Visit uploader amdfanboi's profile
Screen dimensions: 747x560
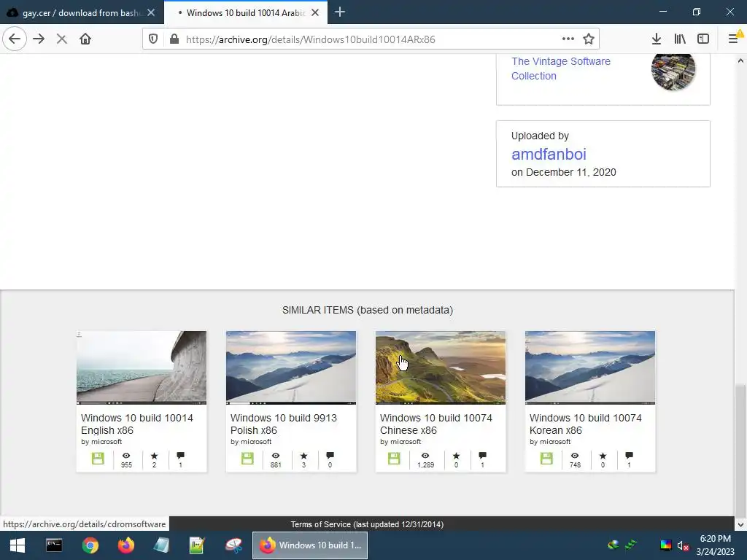[x=549, y=155]
